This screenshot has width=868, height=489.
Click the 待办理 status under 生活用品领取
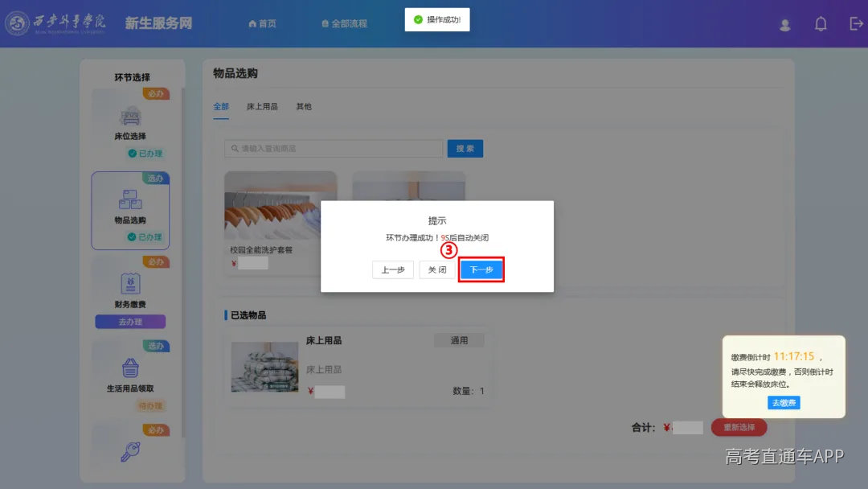[x=150, y=406]
